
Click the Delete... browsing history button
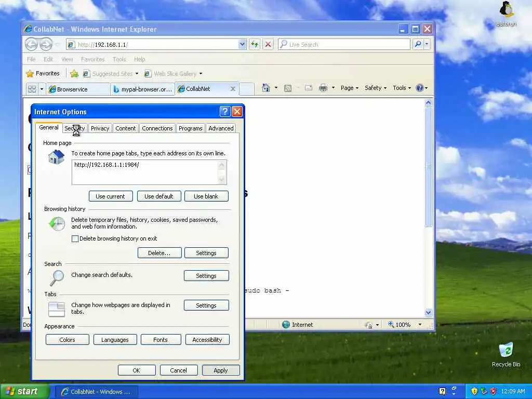(x=159, y=253)
